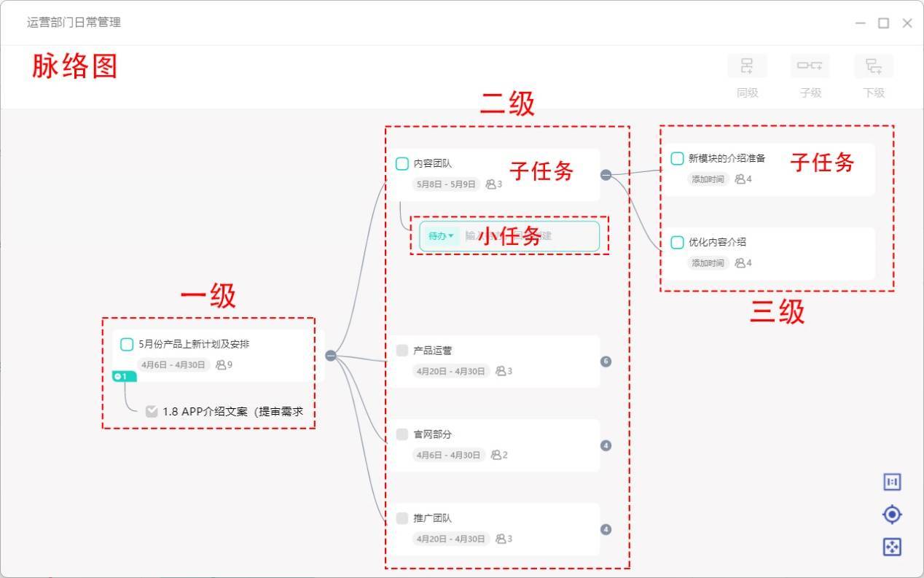Image resolution: width=924 pixels, height=578 pixels.
Task: Click the 1:1 reset zoom icon
Action: (892, 482)
